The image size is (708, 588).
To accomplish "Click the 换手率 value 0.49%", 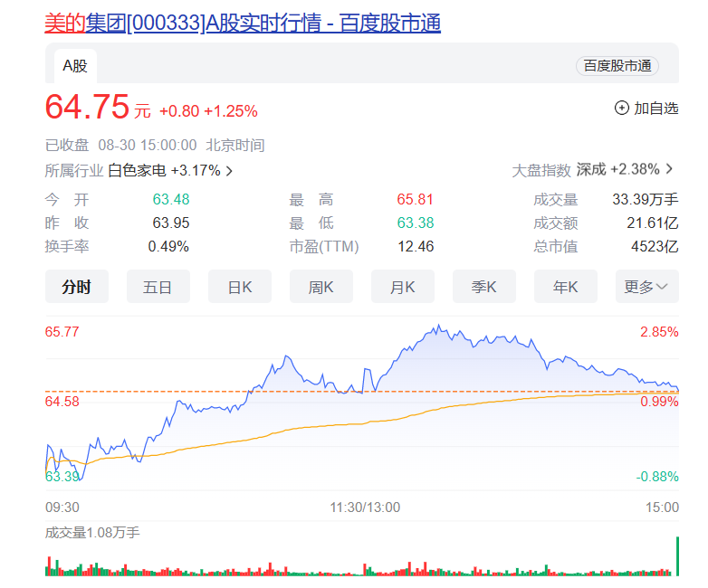I will 168,246.
